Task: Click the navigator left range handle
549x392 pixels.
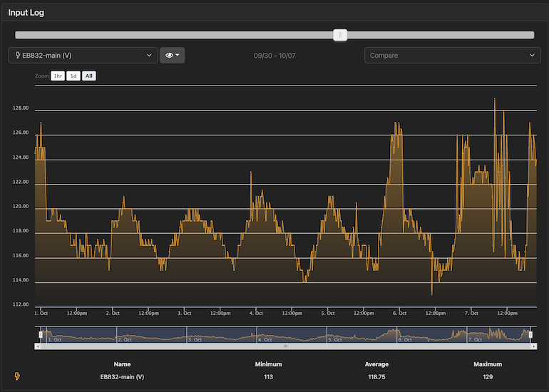Action: [x=41, y=335]
